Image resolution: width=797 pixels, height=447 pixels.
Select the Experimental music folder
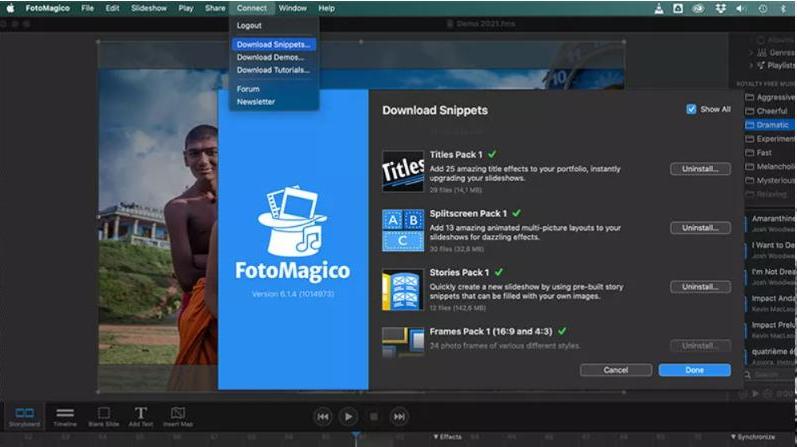770,139
